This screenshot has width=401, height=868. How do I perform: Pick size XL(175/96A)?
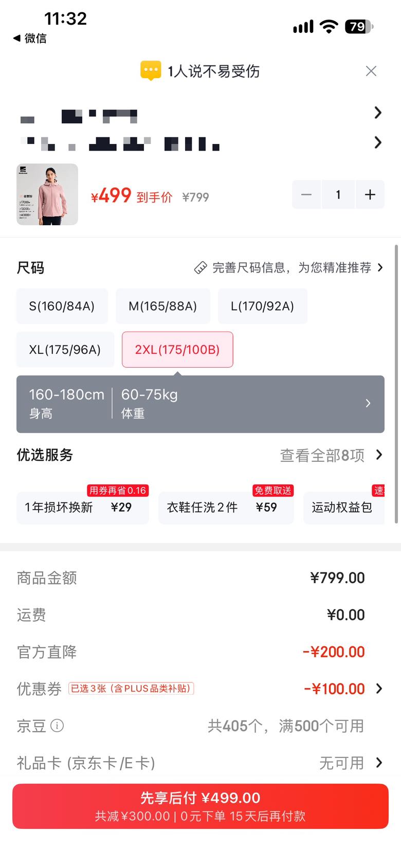pos(65,350)
